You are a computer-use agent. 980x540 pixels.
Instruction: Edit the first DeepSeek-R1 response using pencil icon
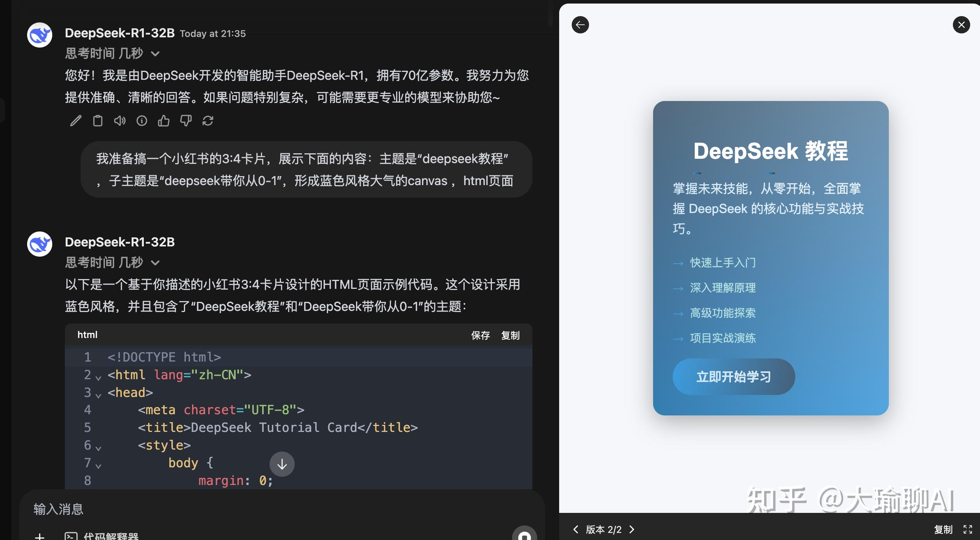click(x=75, y=121)
